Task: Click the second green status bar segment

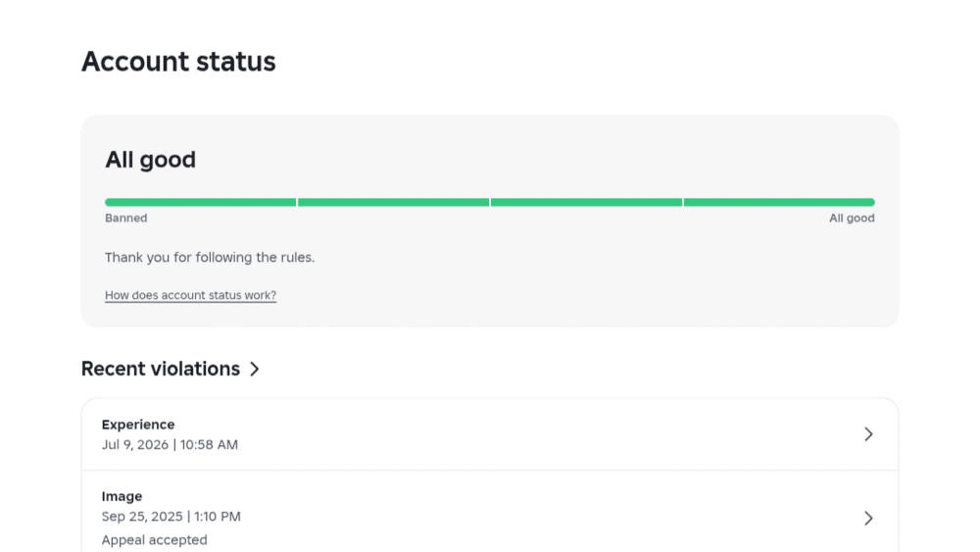Action: [x=393, y=202]
